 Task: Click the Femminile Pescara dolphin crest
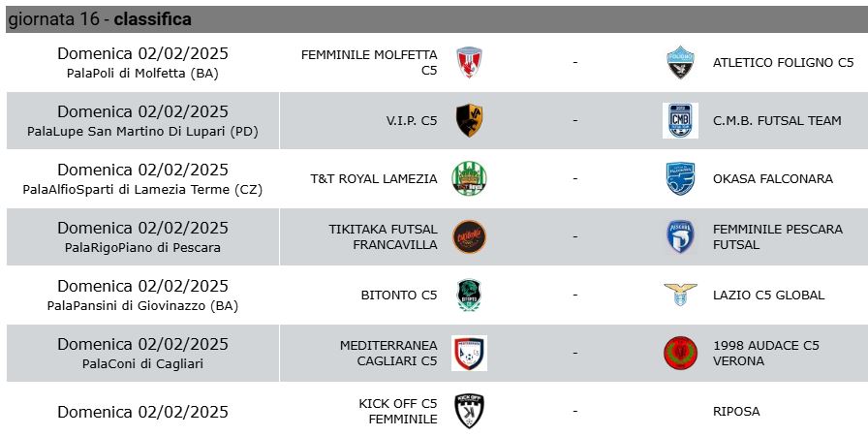tap(680, 236)
